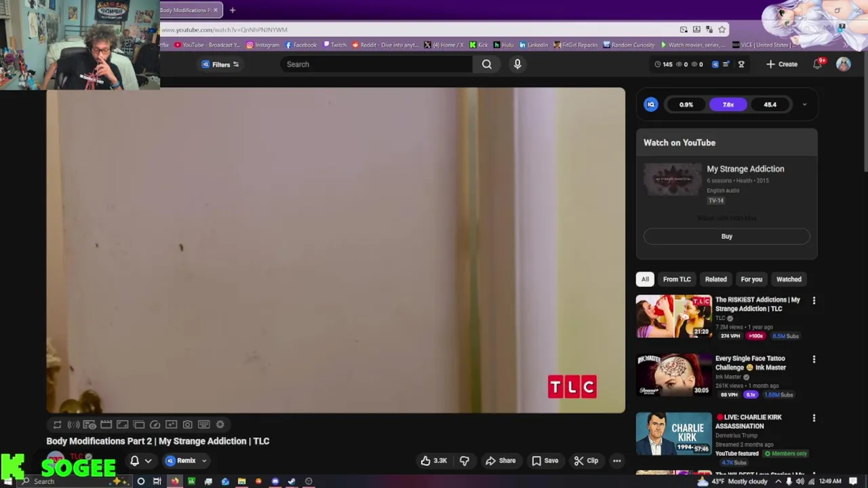Click the broadcast waves icon under the video
The height and width of the screenshot is (488, 868).
click(73, 425)
